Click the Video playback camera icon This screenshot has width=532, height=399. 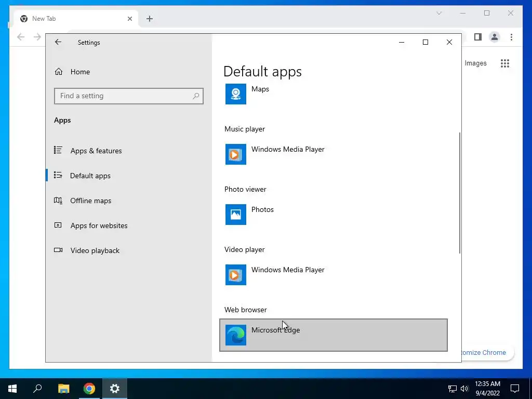coord(58,250)
